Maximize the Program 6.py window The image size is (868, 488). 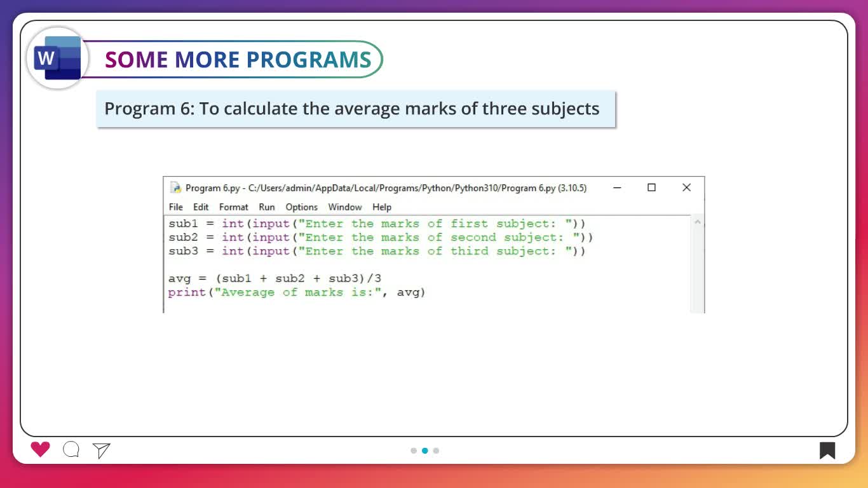pos(651,187)
